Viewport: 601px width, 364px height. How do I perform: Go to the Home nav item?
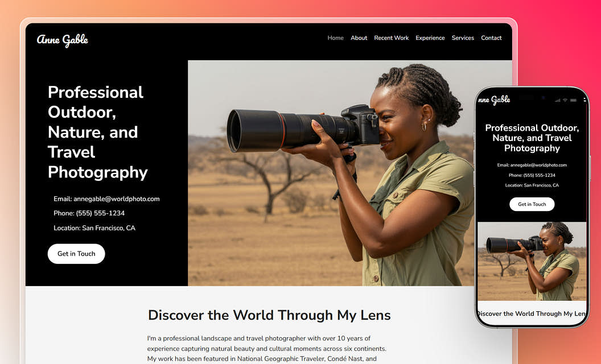(335, 38)
